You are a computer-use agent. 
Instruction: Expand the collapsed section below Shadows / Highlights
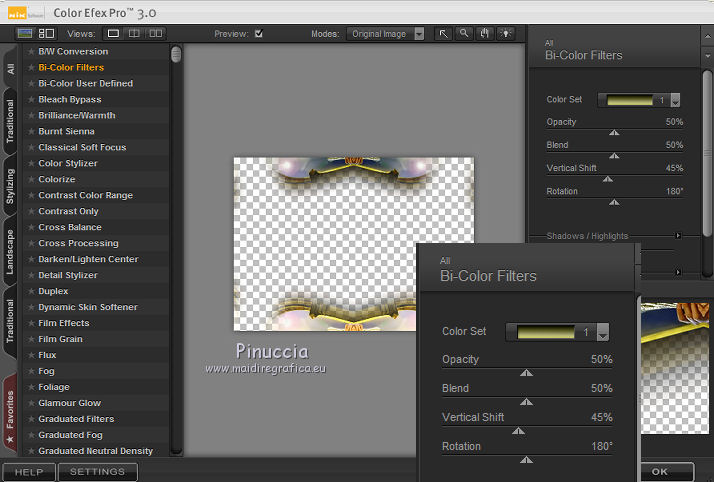click(678, 272)
